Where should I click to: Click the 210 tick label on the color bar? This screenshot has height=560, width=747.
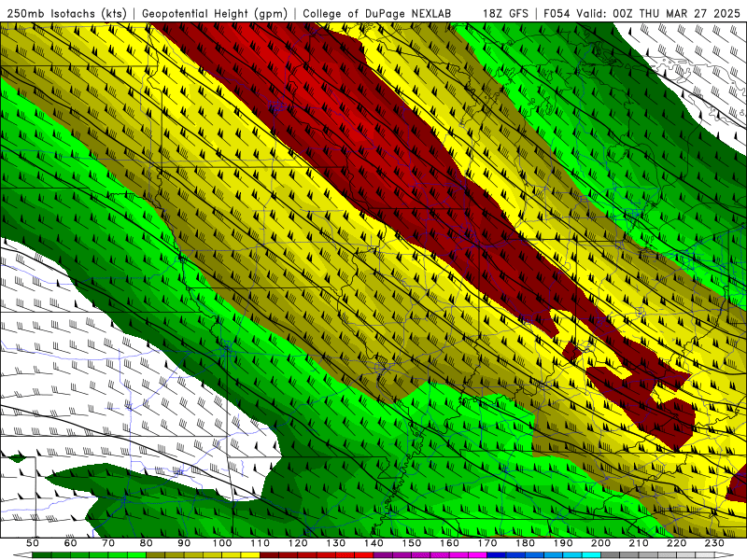point(639,543)
